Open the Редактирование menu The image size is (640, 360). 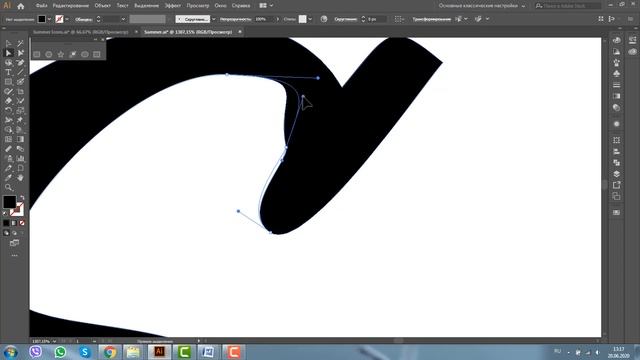click(x=71, y=6)
